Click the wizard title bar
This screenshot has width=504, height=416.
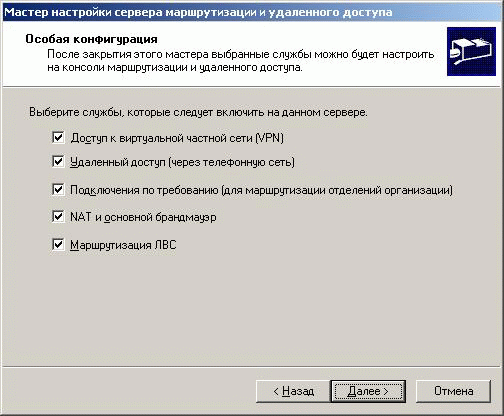(252, 12)
